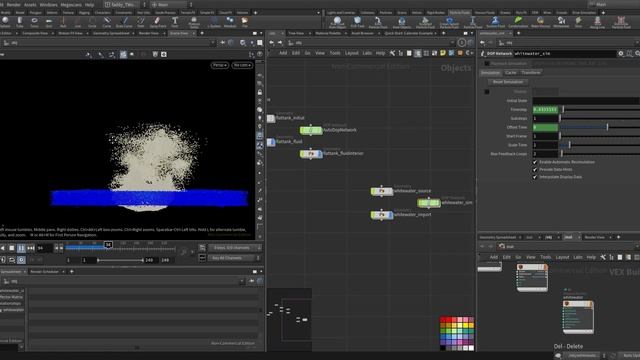Open the Windows menu
This screenshot has width=640, height=360.
click(48, 4)
